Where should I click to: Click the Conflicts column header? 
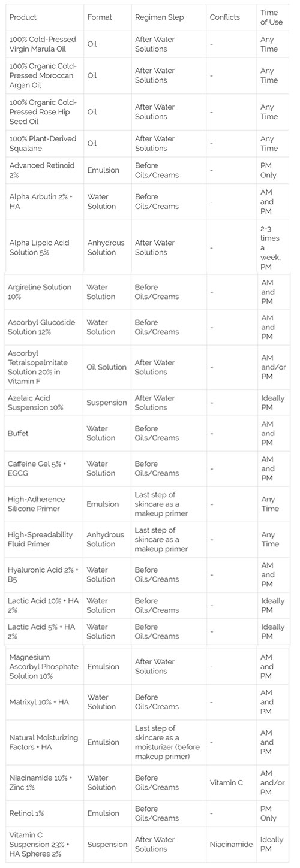click(225, 17)
